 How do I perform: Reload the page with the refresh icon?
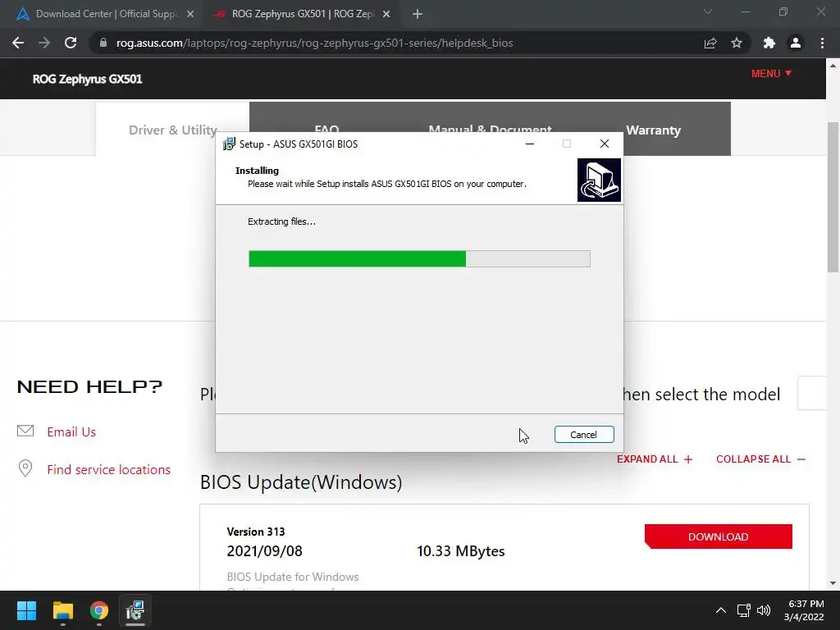coord(71,43)
